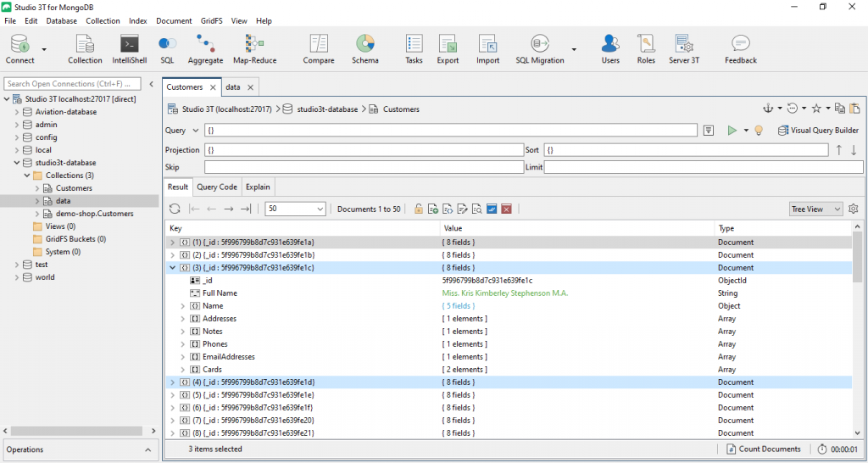Open the Collection menu
This screenshot has height=463, width=868.
pos(103,21)
